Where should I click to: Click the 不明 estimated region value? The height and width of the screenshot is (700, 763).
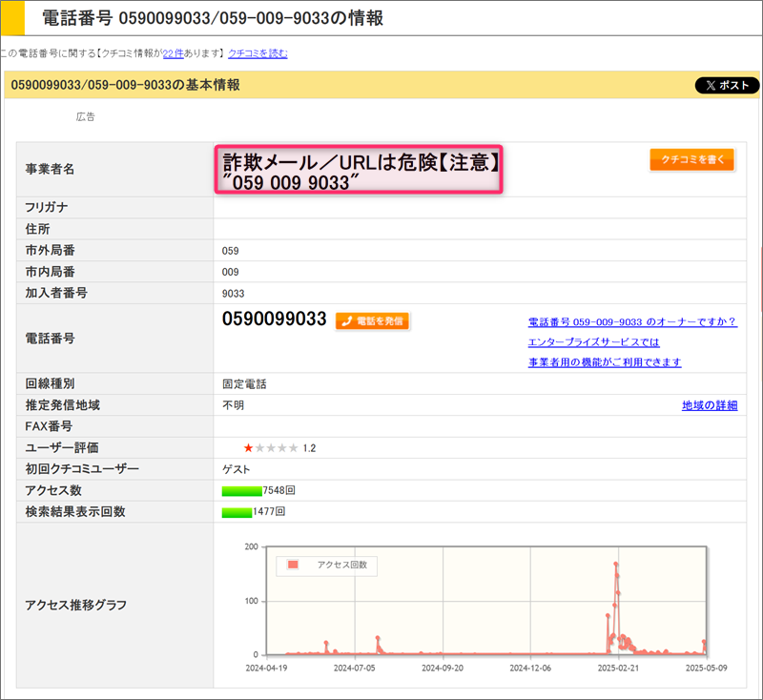coord(233,405)
